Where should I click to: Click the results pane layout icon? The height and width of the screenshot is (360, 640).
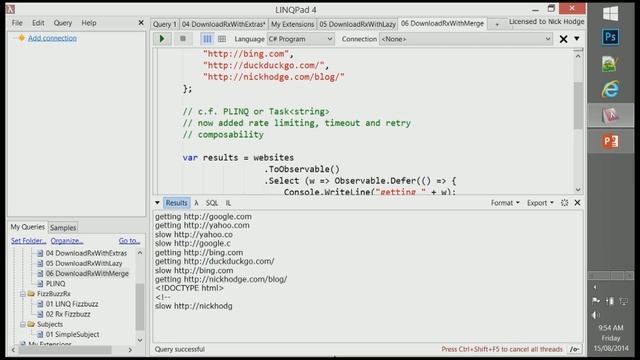click(564, 203)
